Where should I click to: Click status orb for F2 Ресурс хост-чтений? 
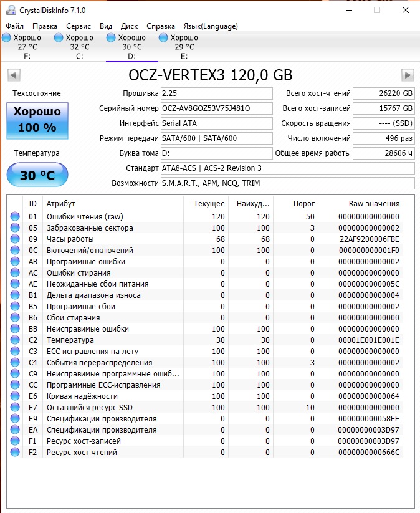click(x=15, y=452)
